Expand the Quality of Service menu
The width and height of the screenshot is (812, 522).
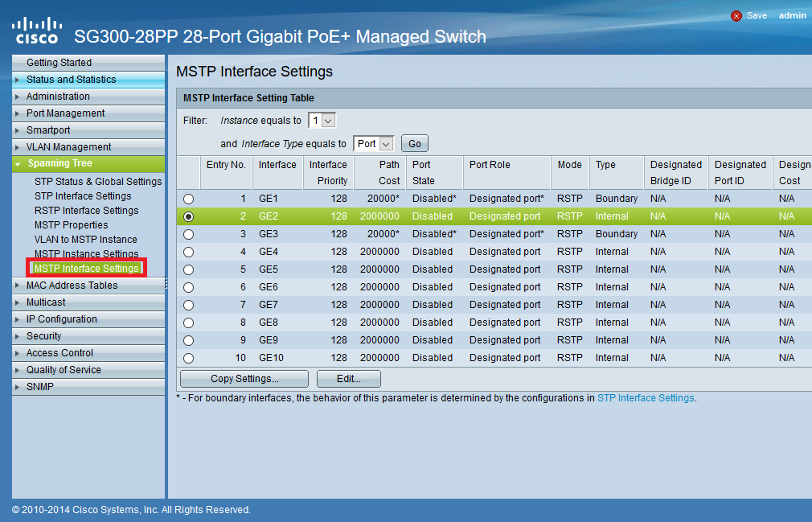pyautogui.click(x=88, y=370)
